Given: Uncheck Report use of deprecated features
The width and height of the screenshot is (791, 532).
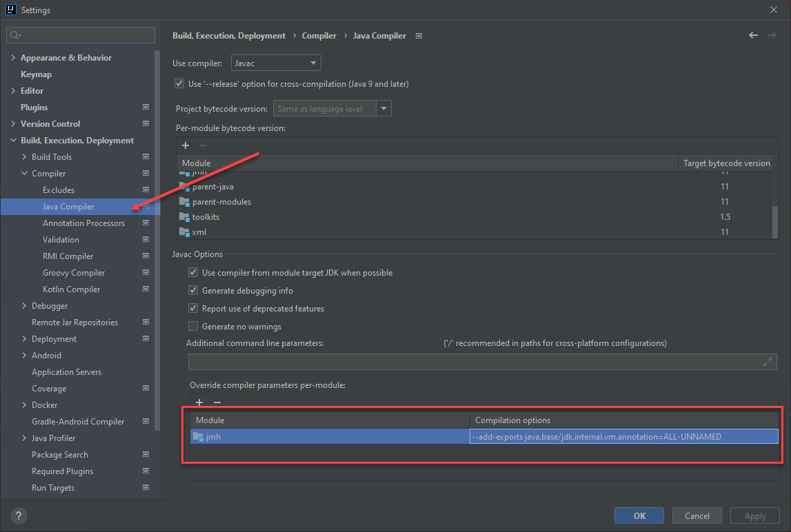Looking at the screenshot, I should [x=192, y=308].
